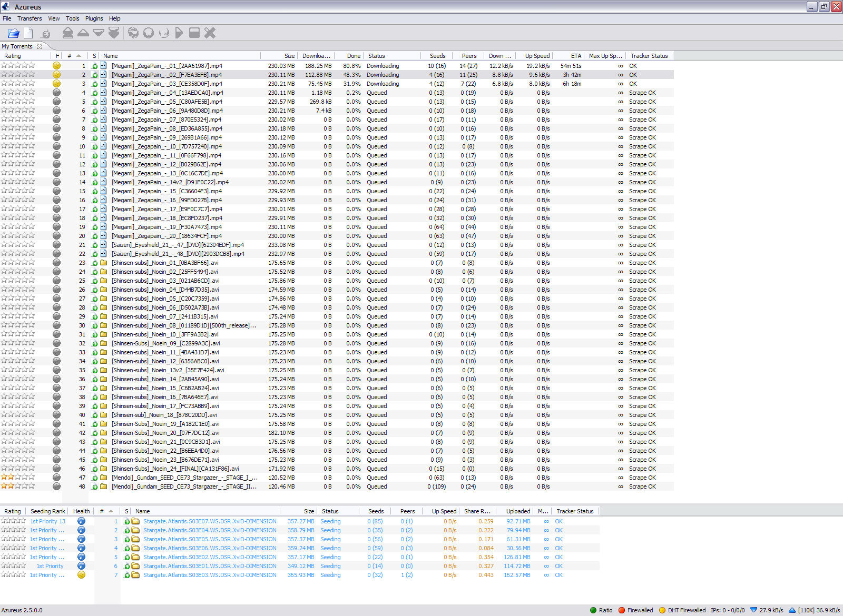Open the Plugins menu
The height and width of the screenshot is (616, 843).
pos(94,18)
